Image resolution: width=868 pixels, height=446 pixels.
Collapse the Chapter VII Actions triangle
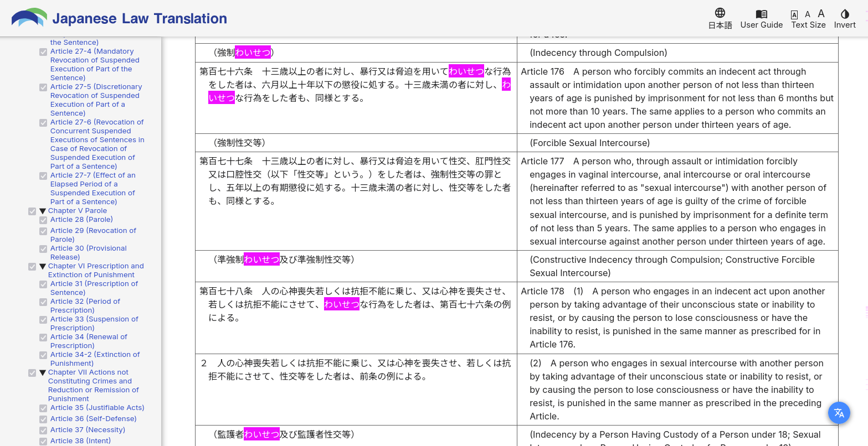(43, 372)
